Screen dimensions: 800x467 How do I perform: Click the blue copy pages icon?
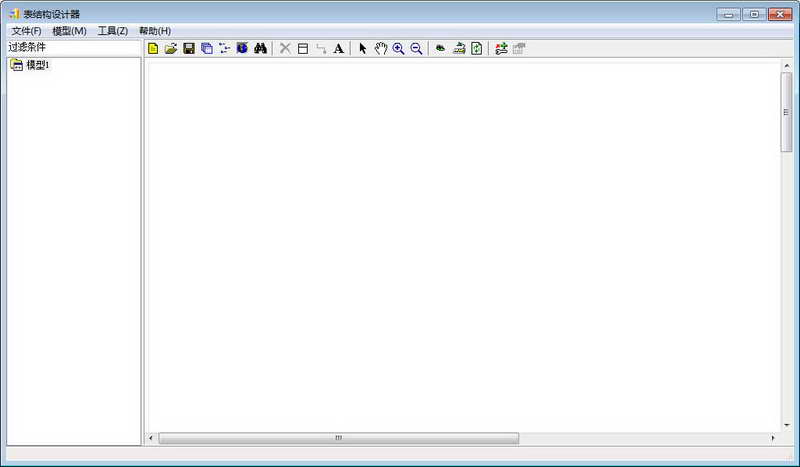click(x=207, y=48)
